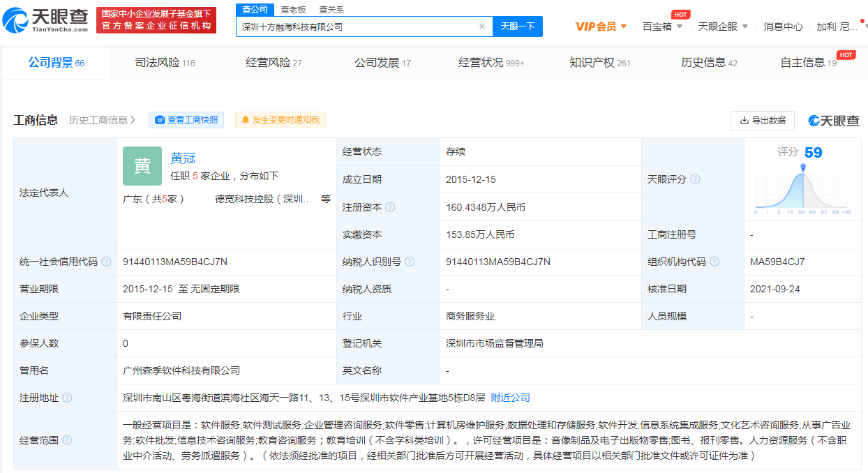Click approval date 2021-09-24

[x=775, y=289]
